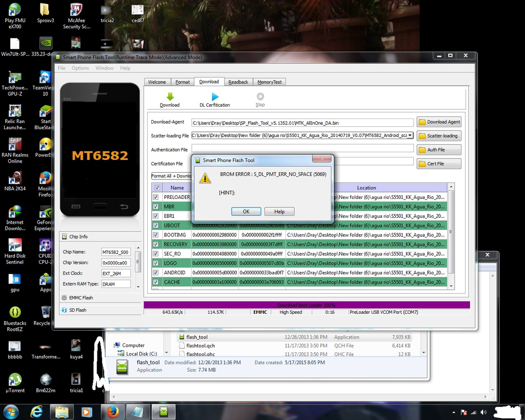The image size is (525, 420).
Task: Toggle the RECOVERY partition checkbox
Action: click(155, 245)
